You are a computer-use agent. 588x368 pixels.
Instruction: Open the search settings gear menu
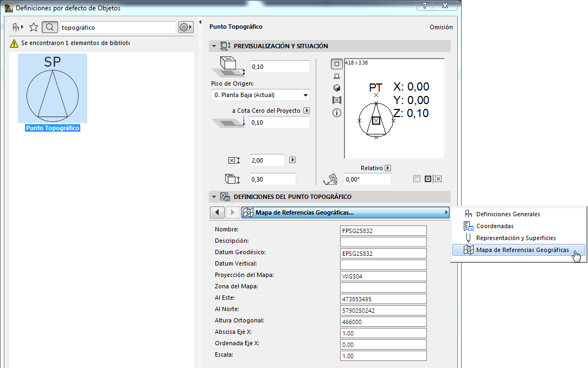tap(186, 27)
